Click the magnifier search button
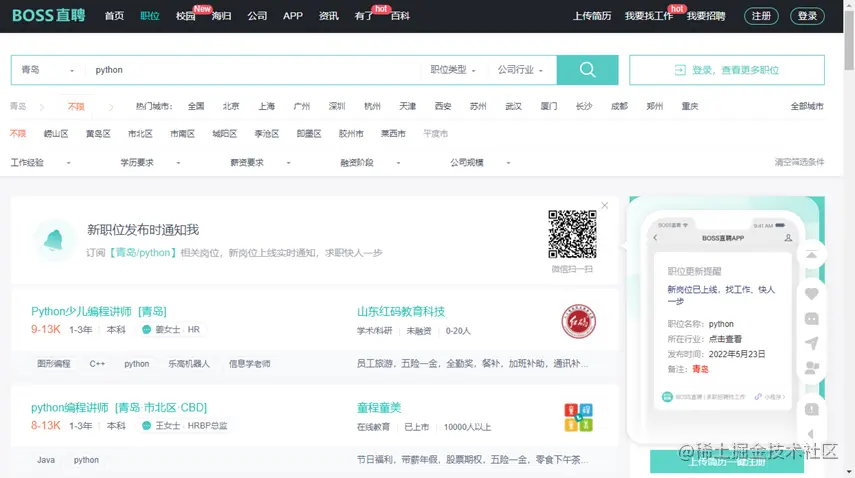855x478 pixels. click(587, 70)
